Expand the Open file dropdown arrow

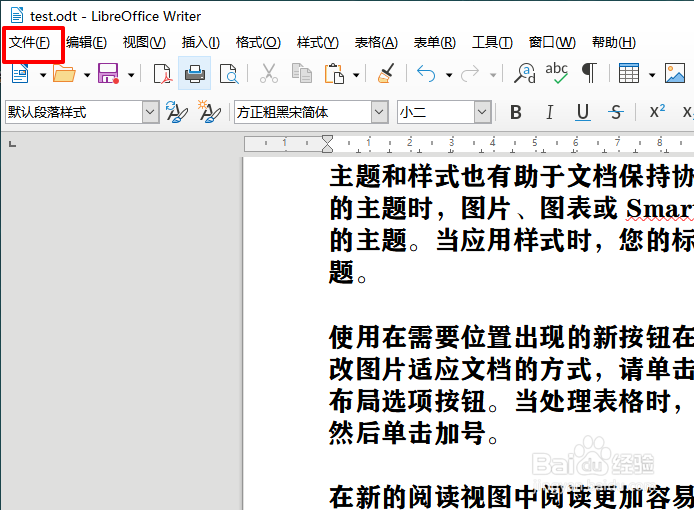(x=87, y=75)
